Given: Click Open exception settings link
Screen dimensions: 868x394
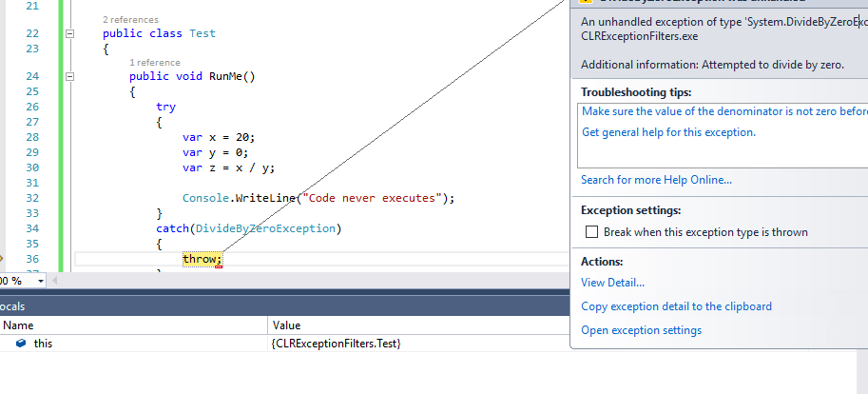Looking at the screenshot, I should (x=641, y=330).
